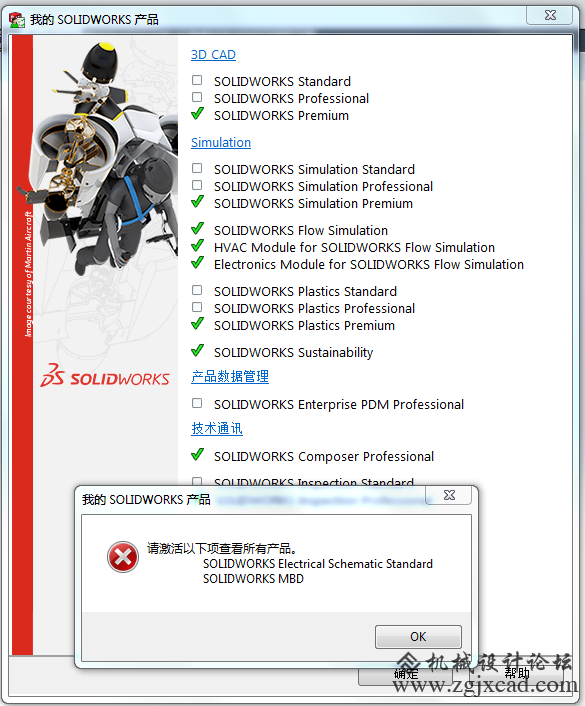Click green checkmark beside Composer Professional
The image size is (585, 706).
[197, 455]
